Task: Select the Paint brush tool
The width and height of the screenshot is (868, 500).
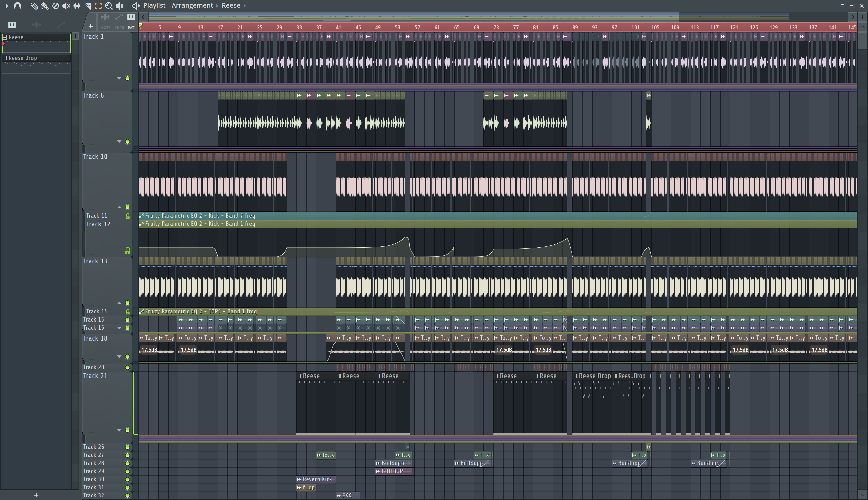Action: (45, 6)
